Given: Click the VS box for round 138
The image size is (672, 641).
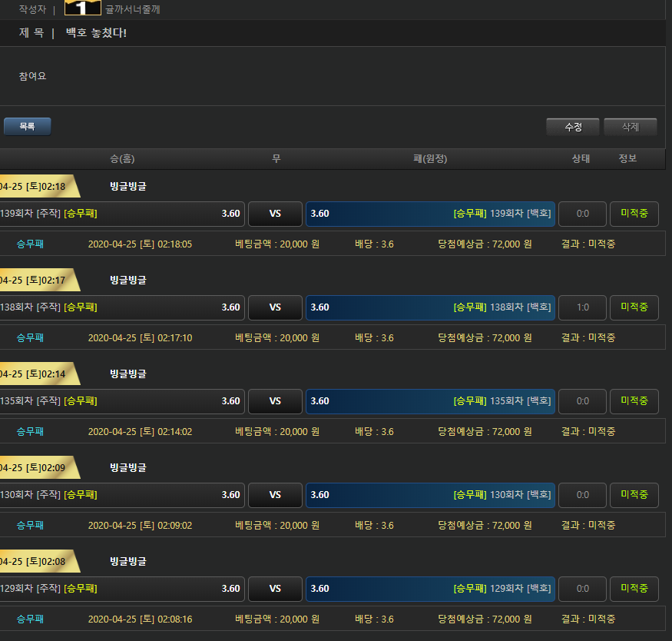Looking at the screenshot, I should pyautogui.click(x=275, y=307).
